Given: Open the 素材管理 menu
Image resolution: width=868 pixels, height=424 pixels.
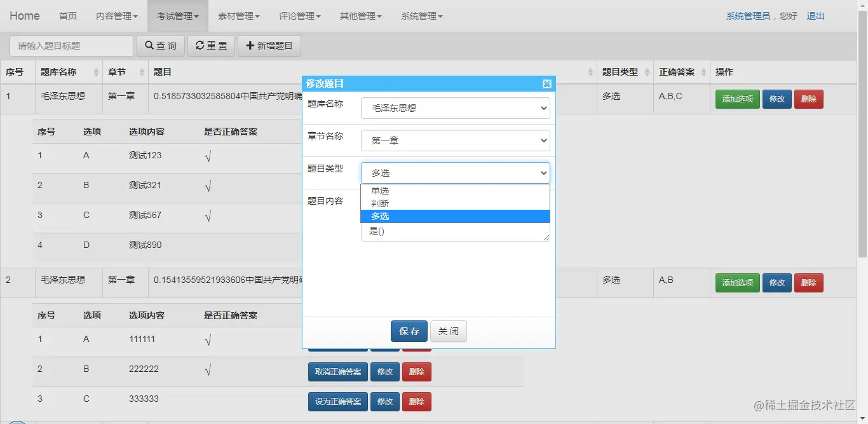Looking at the screenshot, I should (239, 16).
